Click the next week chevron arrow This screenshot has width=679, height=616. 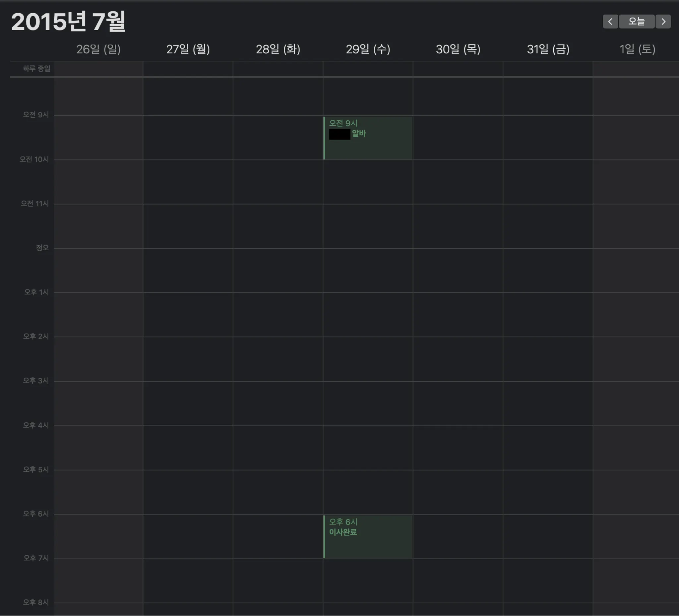coord(663,22)
